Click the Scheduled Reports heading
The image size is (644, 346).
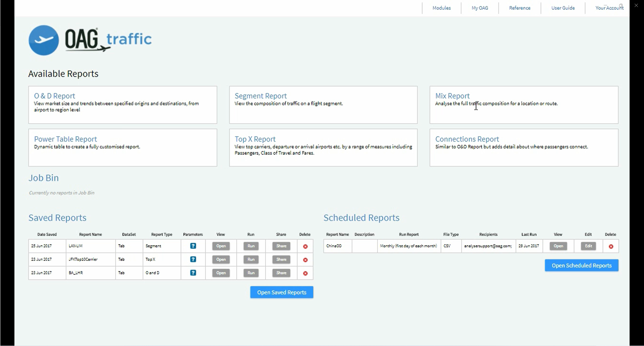[361, 218]
